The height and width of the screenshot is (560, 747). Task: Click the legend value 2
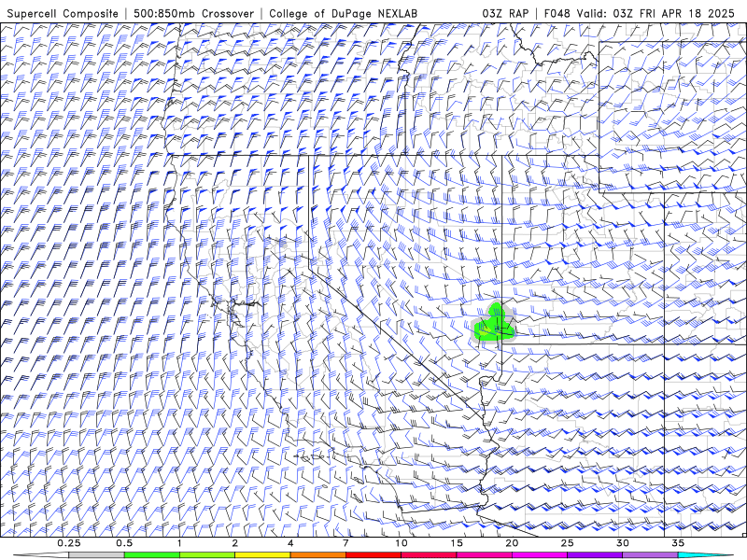pyautogui.click(x=235, y=543)
